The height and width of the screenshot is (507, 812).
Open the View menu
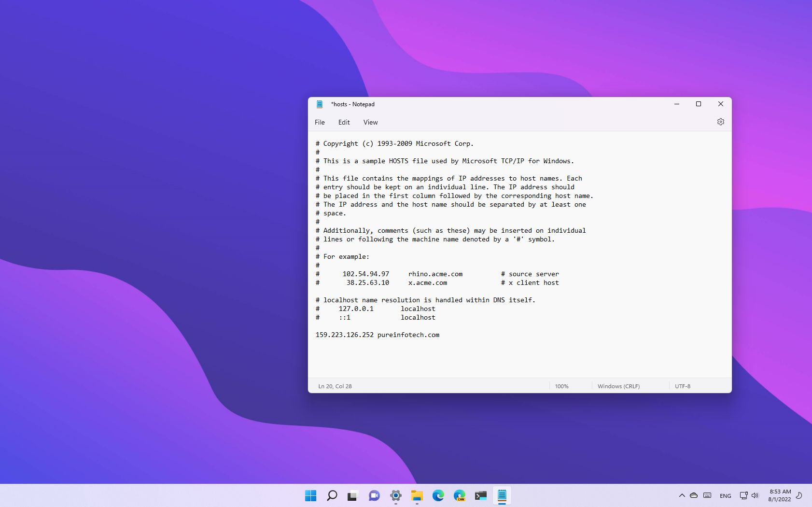pyautogui.click(x=370, y=122)
